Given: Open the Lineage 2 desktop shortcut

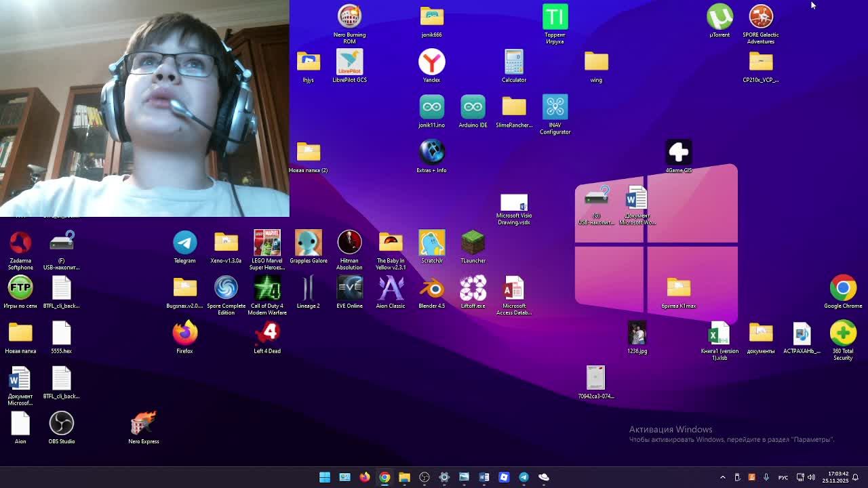Looking at the screenshot, I should pyautogui.click(x=308, y=288).
